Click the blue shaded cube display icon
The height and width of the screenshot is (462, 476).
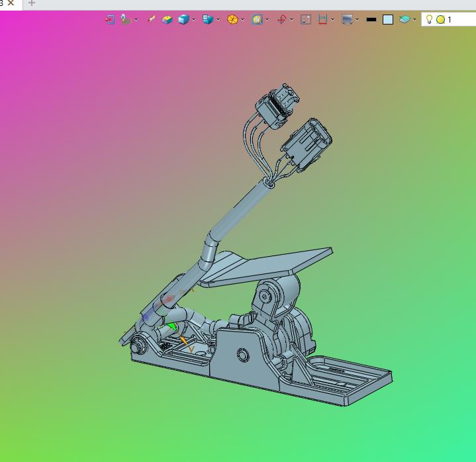183,19
